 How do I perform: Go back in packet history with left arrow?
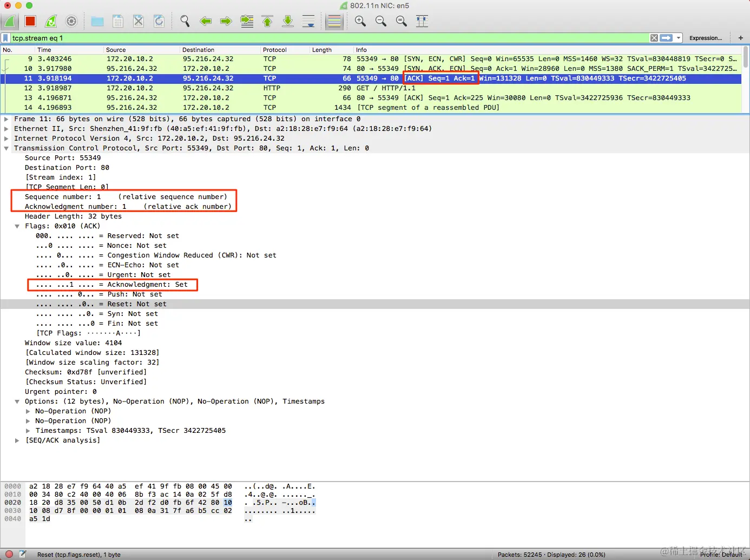pyautogui.click(x=206, y=21)
